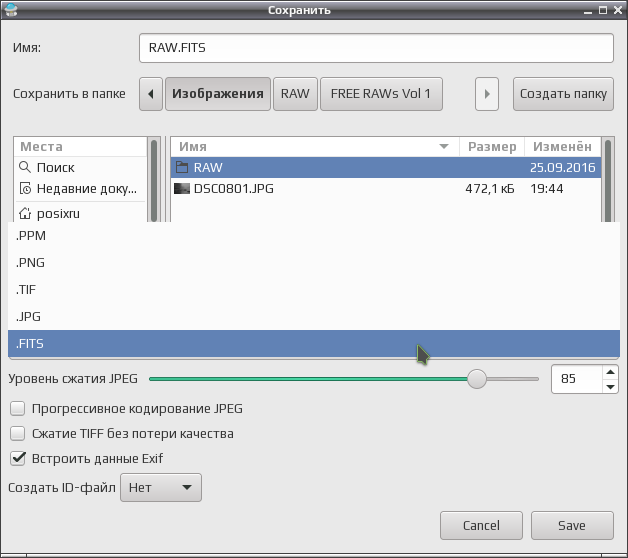This screenshot has height=558, width=628.
Task: Click the Имя column header
Action: tap(315, 147)
